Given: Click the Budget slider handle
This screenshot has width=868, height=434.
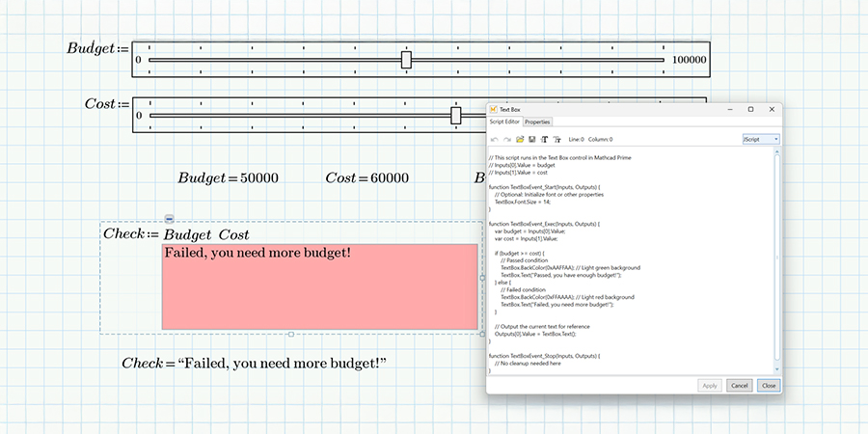Looking at the screenshot, I should coord(406,60).
